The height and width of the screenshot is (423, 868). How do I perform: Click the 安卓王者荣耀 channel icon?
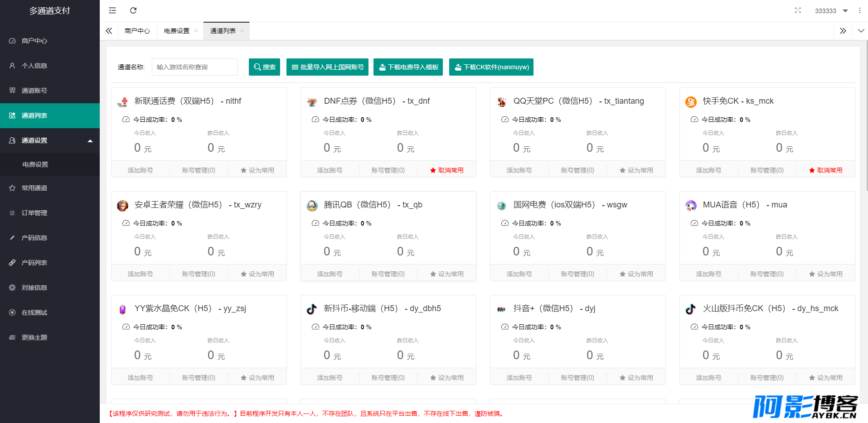pyautogui.click(x=122, y=206)
